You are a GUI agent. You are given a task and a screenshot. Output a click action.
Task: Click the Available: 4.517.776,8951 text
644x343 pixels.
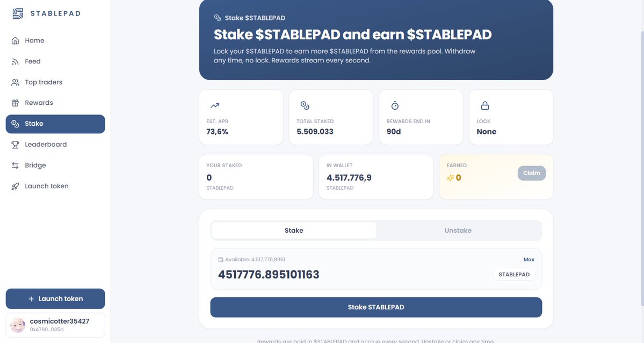tap(255, 260)
